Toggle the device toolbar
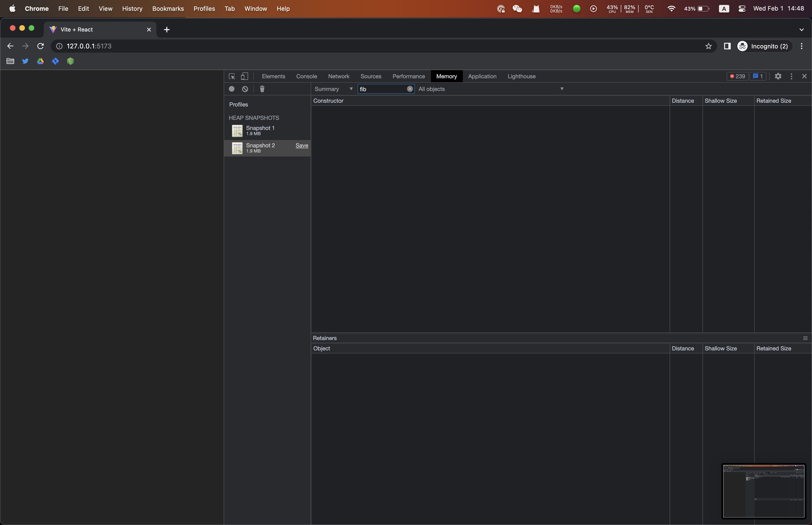Viewport: 812px width, 525px height. point(244,76)
